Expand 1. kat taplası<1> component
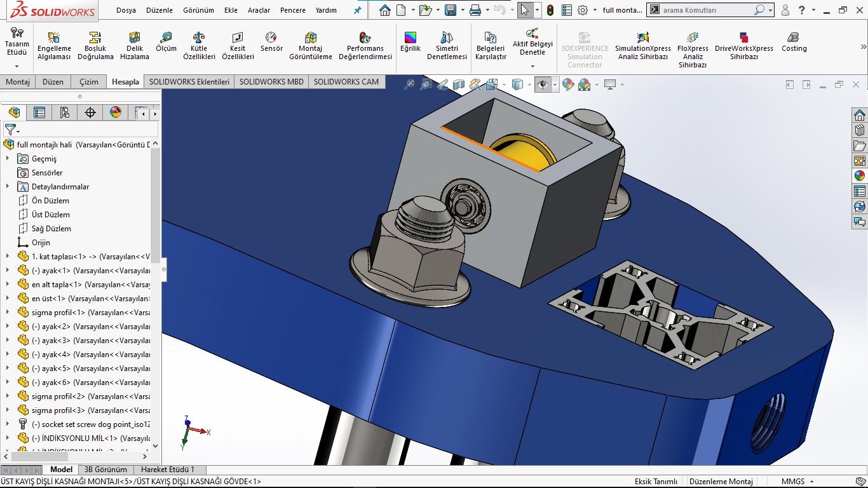Image resolution: width=868 pixels, height=488 pixels. pos(8,257)
